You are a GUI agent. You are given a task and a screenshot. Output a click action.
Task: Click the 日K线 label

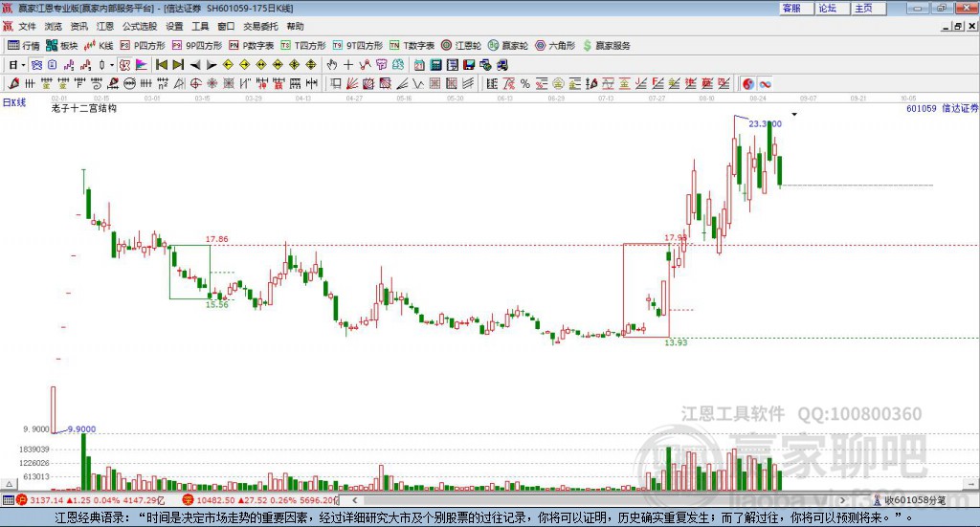point(14,102)
